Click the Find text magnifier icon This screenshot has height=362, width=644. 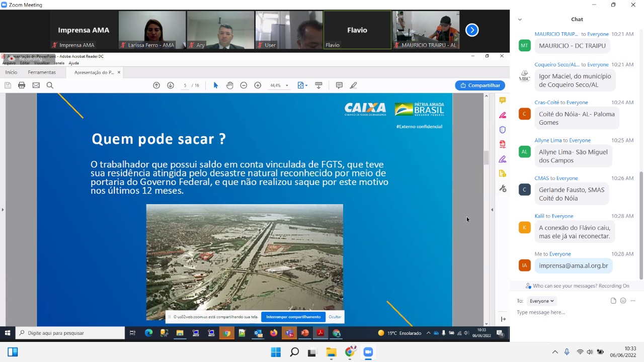[x=50, y=85]
